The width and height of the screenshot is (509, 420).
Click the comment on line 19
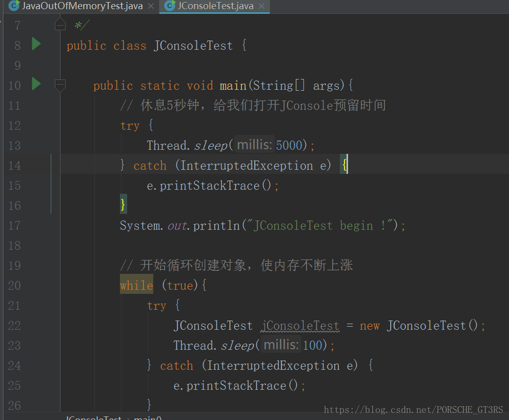click(236, 265)
